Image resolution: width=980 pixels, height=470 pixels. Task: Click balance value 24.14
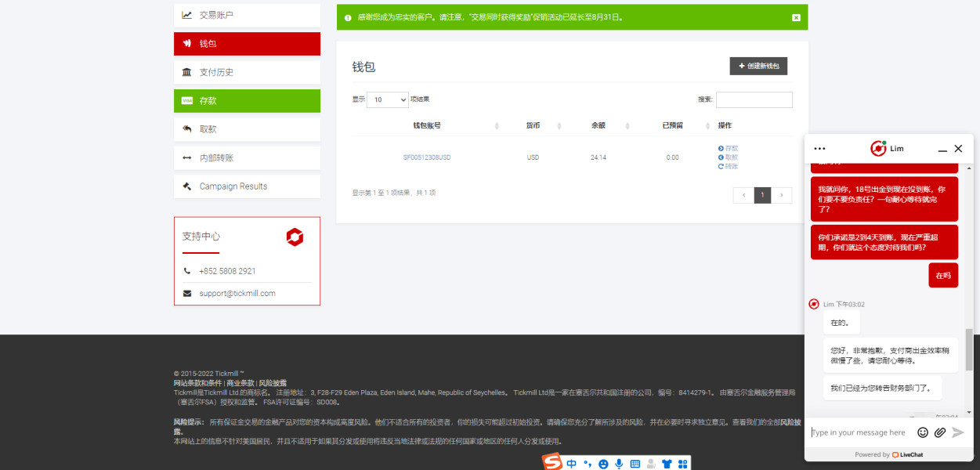[598, 157]
